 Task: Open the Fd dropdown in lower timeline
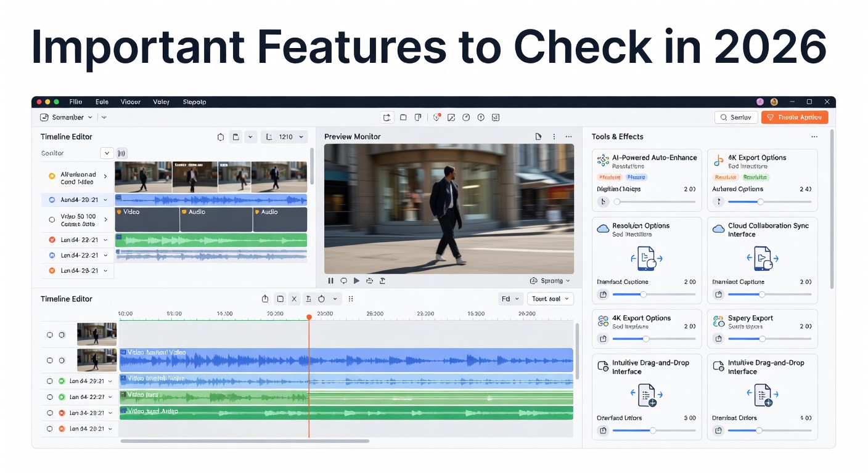510,299
